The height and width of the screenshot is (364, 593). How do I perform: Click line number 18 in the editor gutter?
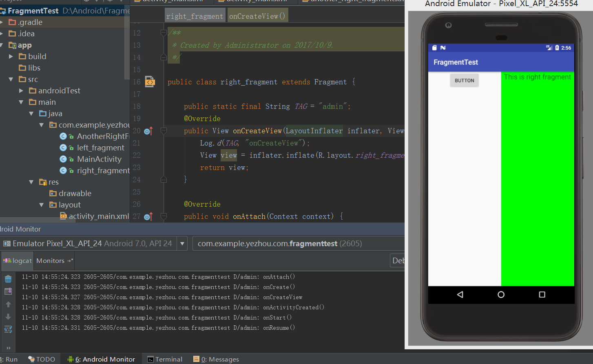click(x=137, y=106)
